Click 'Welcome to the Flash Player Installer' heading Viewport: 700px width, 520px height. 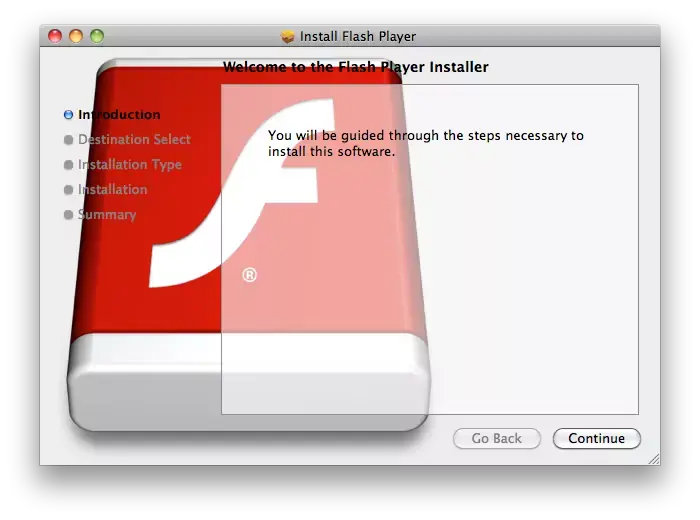[x=356, y=67]
